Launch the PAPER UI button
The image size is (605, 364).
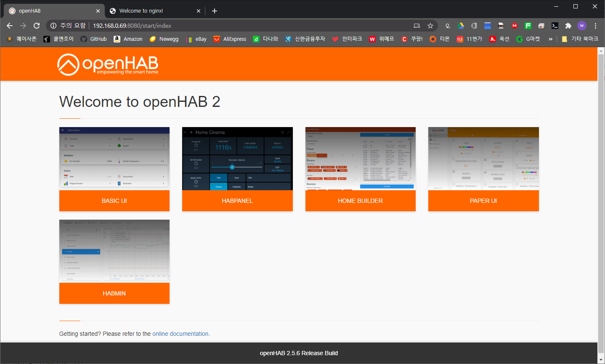[483, 201]
